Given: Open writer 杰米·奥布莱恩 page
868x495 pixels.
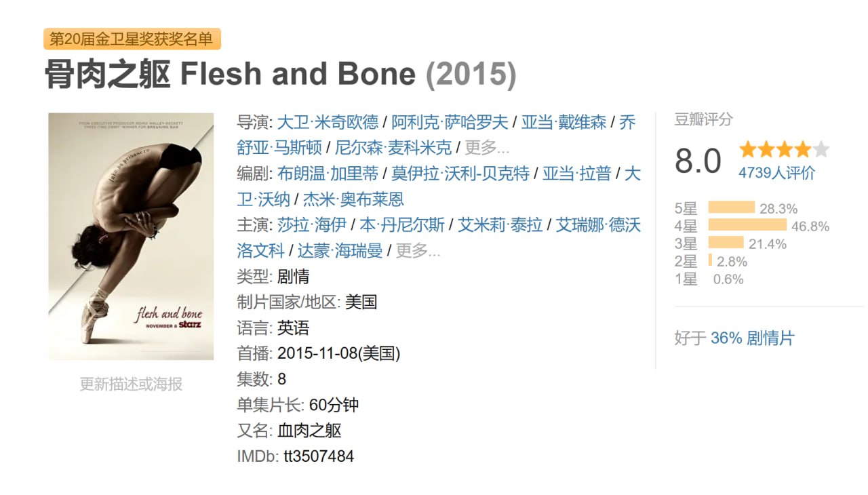Looking at the screenshot, I should [x=353, y=199].
